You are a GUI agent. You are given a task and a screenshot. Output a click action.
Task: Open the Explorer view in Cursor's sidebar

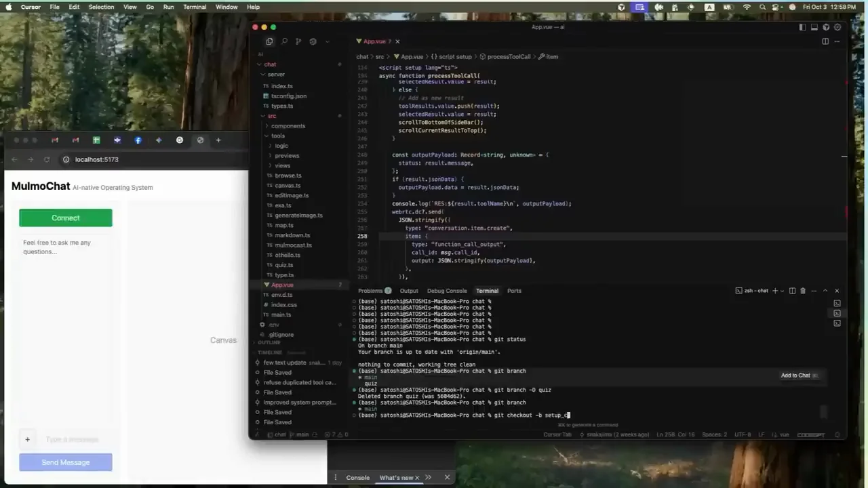point(269,41)
